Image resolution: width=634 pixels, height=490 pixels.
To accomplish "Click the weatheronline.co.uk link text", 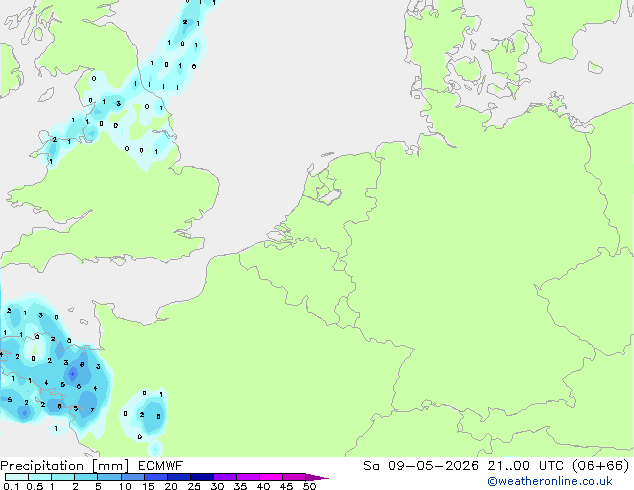I will tap(550, 481).
